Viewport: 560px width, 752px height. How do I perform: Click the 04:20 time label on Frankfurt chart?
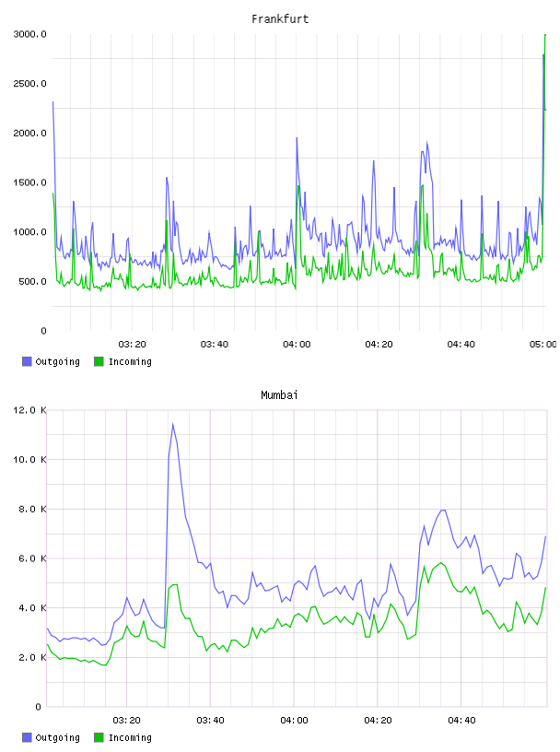(x=379, y=345)
